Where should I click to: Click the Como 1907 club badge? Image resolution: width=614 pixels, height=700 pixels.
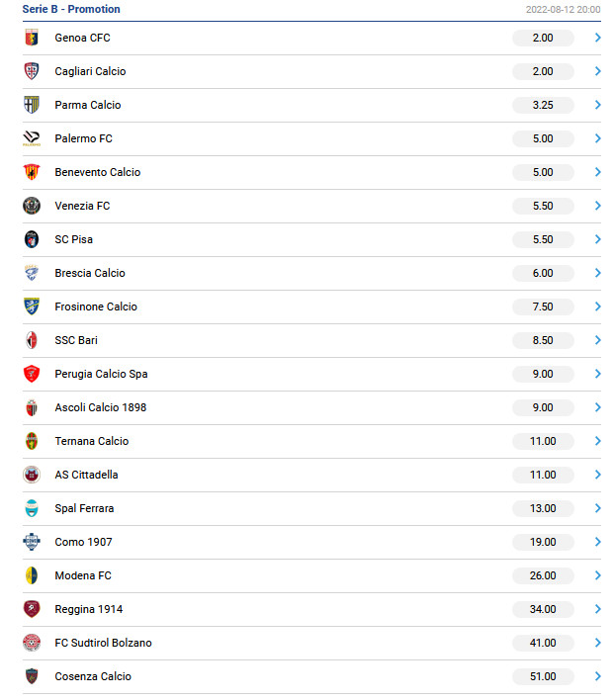tap(32, 542)
